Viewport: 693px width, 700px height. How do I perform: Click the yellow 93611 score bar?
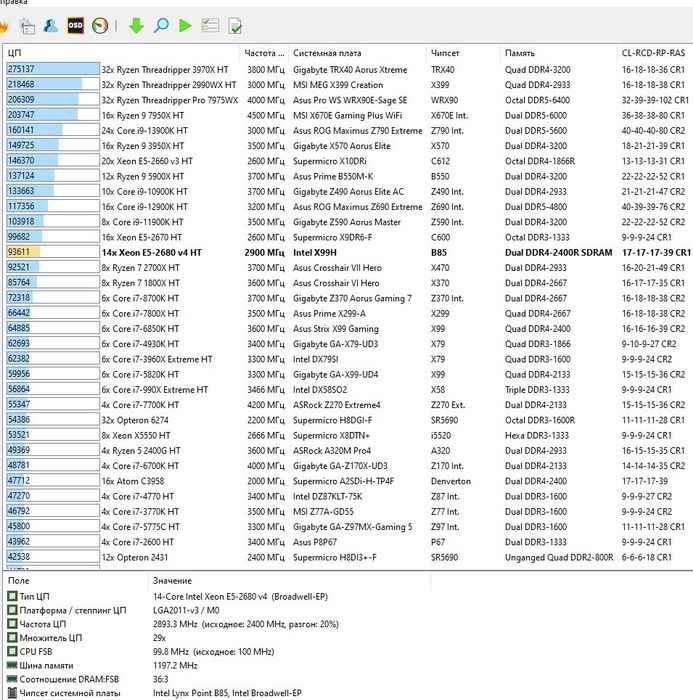point(53,252)
